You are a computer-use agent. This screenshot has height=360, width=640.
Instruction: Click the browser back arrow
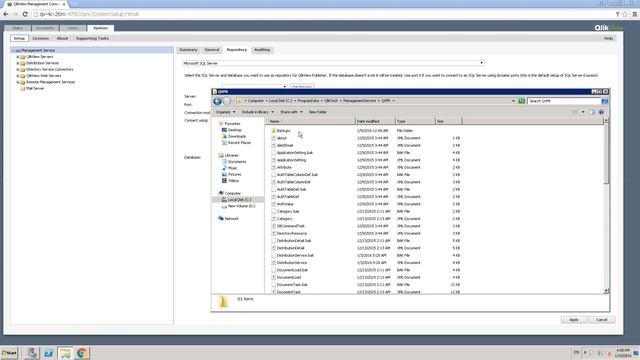(6, 14)
